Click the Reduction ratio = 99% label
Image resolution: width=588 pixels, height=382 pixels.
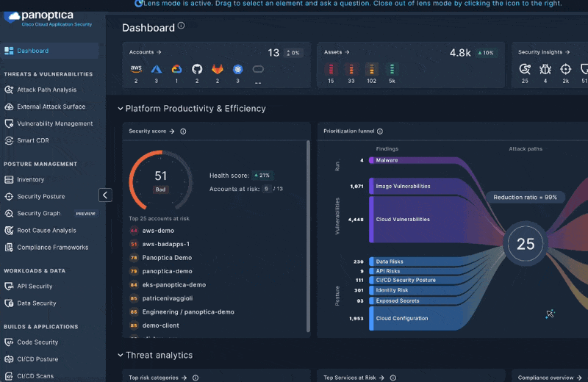click(525, 197)
